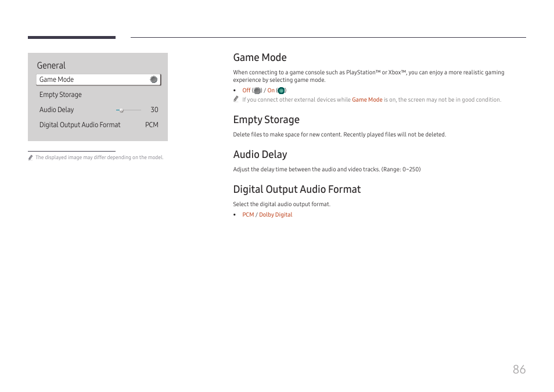Click the red Game Mode text in note
Image resolution: width=554 pixels, height=392 pixels.
point(367,100)
